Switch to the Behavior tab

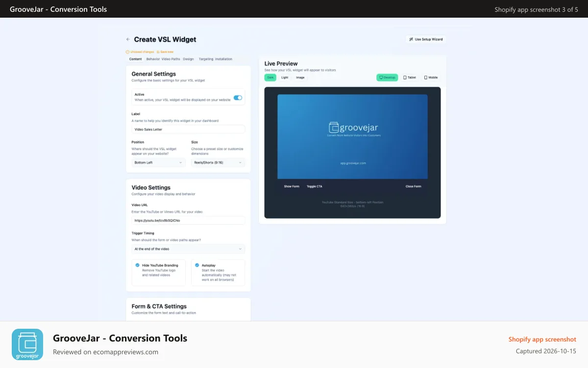(x=153, y=59)
